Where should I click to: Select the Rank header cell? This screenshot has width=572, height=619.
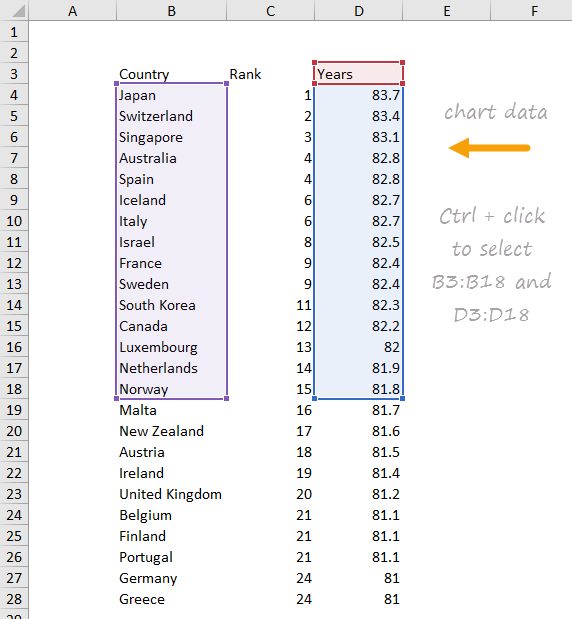coord(270,74)
